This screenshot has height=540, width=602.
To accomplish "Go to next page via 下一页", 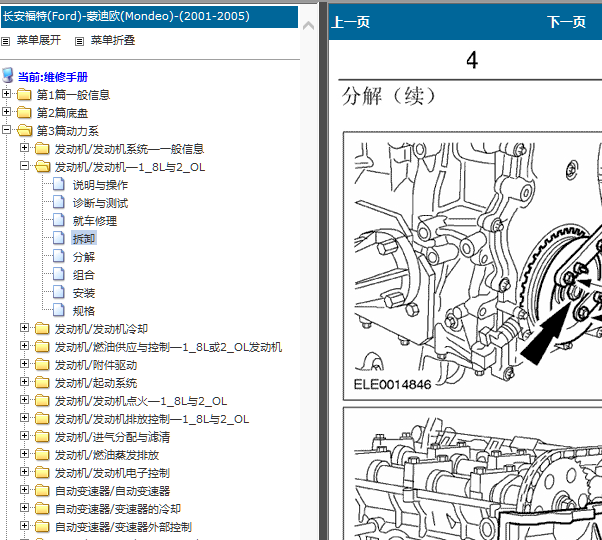I will point(566,22).
